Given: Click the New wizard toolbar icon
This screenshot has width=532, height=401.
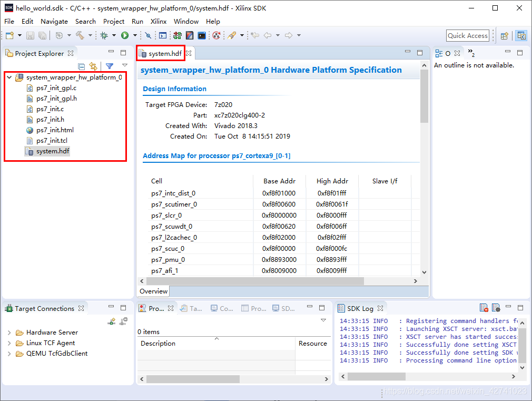Looking at the screenshot, I should coord(10,35).
